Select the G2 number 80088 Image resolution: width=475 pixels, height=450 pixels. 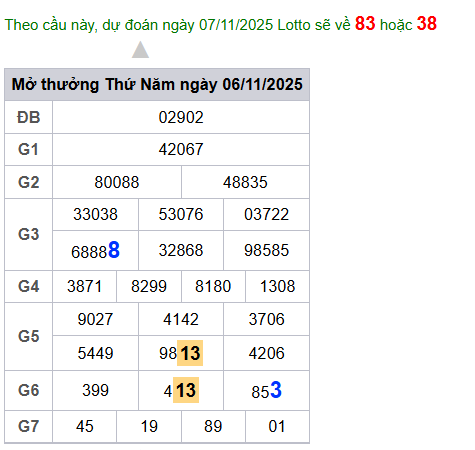pos(117,182)
